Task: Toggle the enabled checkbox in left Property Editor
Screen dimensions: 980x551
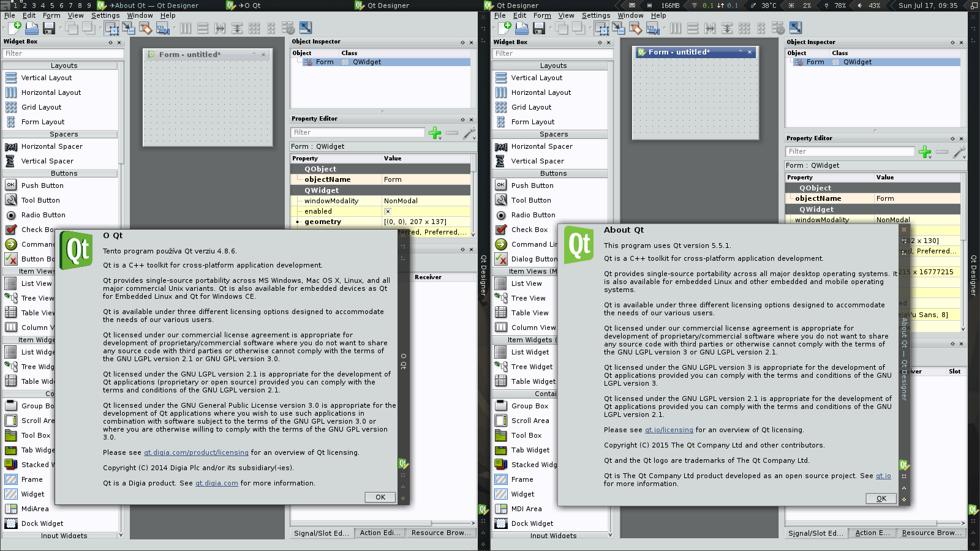Action: pyautogui.click(x=388, y=211)
